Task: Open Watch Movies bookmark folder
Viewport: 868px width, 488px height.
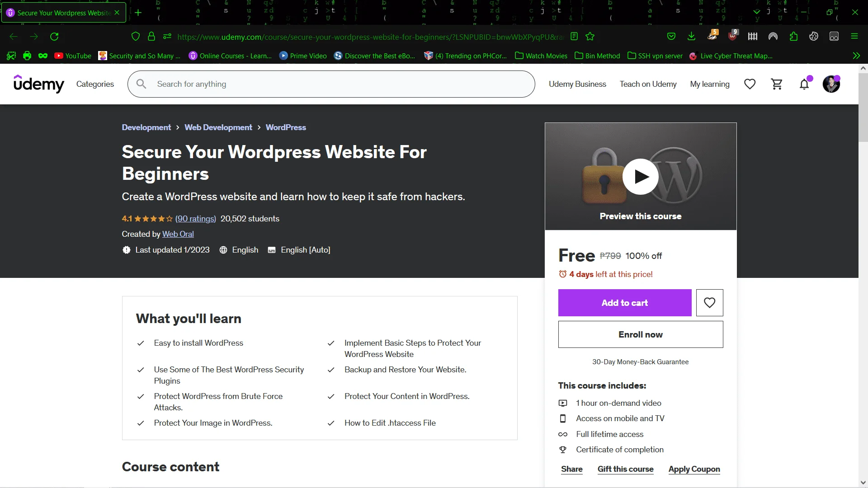Action: [541, 56]
